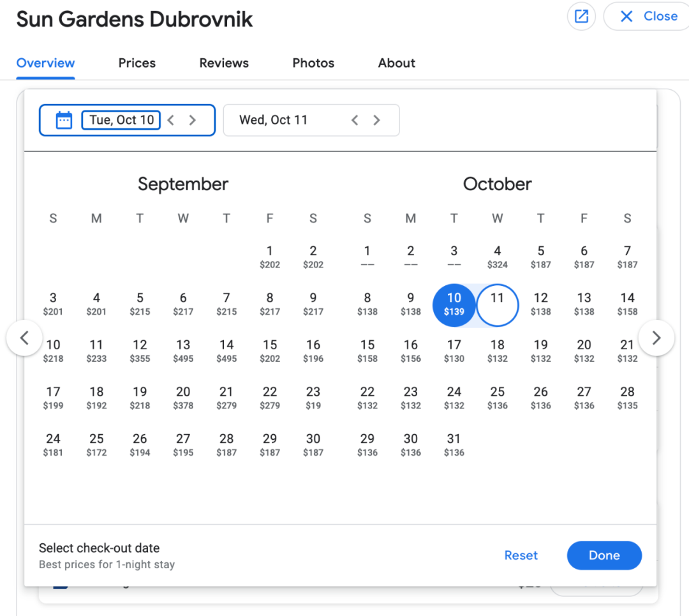Reset the selected dates
Screen dimensions: 689x616
[x=521, y=555]
